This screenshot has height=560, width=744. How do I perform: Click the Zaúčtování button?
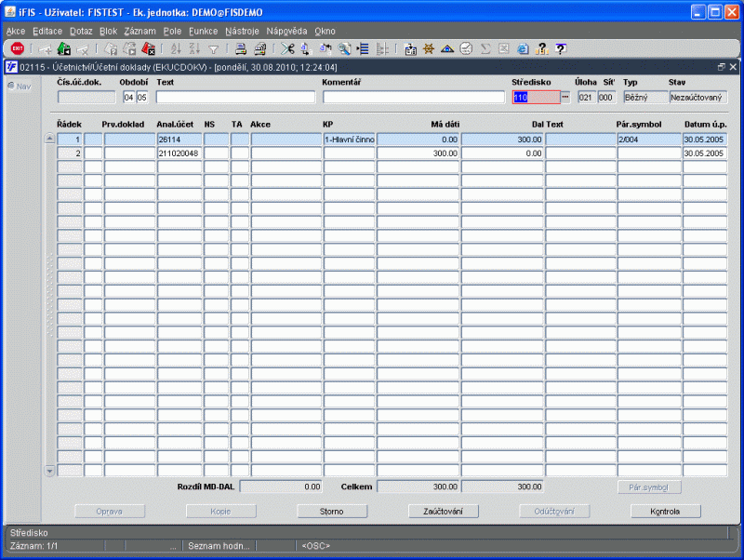click(444, 511)
